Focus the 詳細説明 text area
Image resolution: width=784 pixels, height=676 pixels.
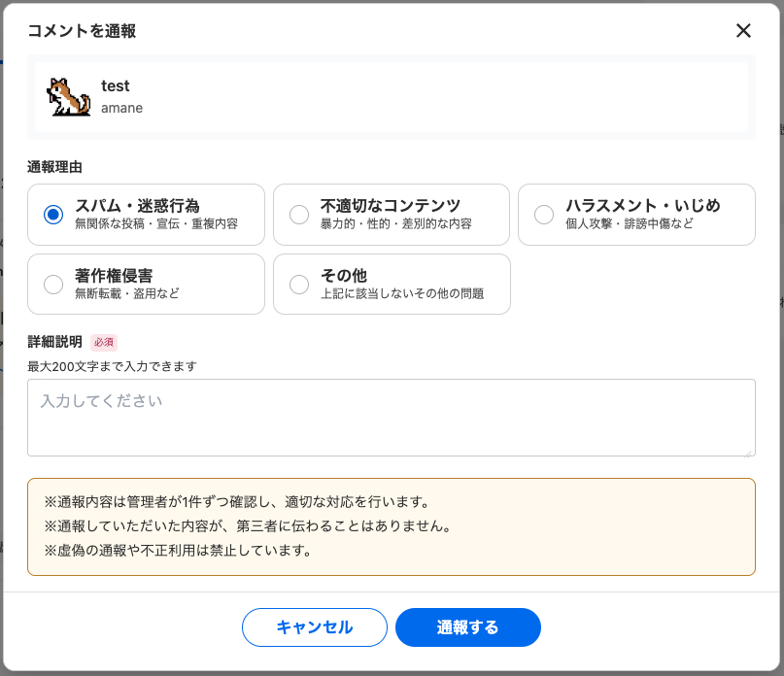tap(391, 417)
